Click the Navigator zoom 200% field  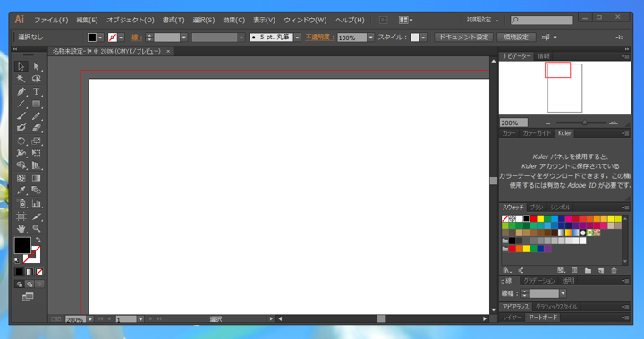click(513, 123)
